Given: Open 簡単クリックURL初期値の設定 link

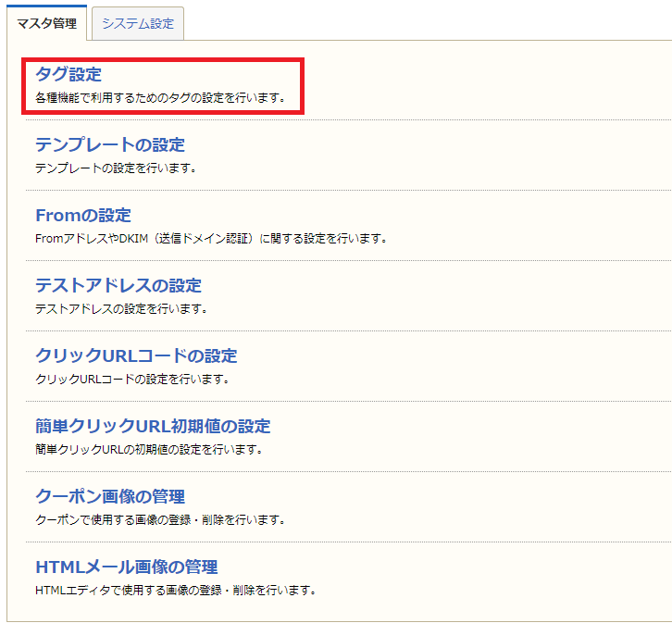Looking at the screenshot, I should click(153, 426).
